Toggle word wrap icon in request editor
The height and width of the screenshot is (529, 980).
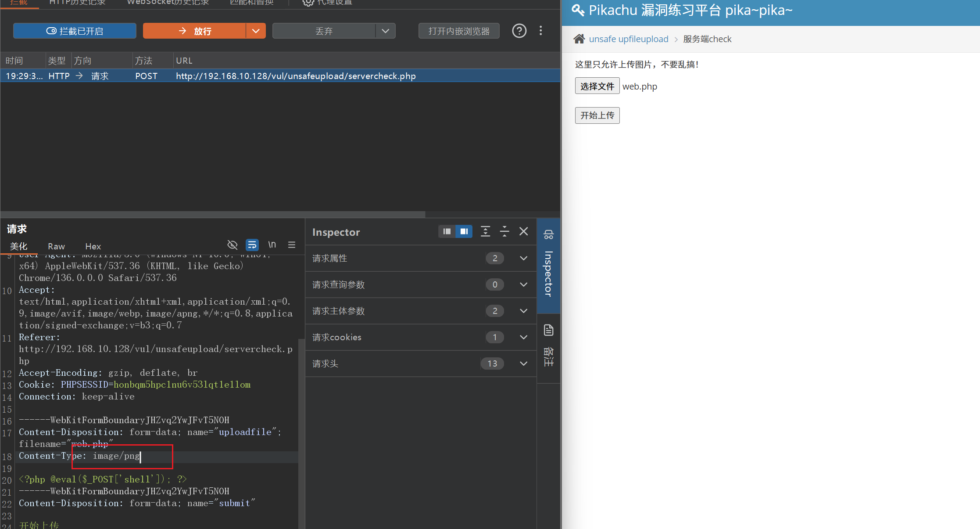tap(252, 245)
